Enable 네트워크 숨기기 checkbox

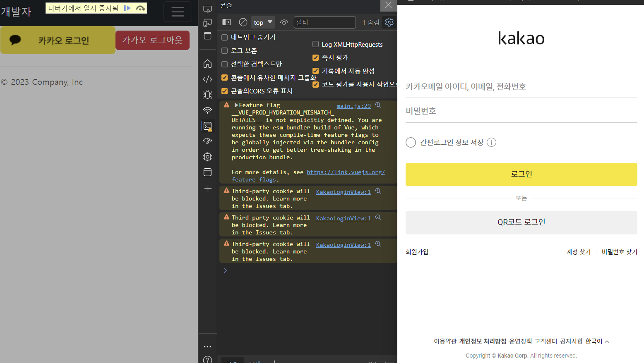click(225, 37)
